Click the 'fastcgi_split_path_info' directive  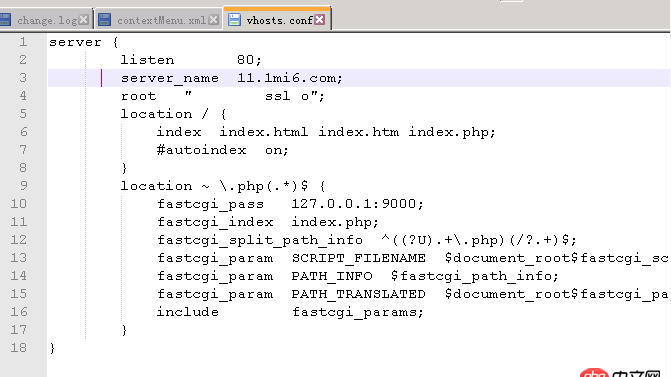[x=260, y=240]
